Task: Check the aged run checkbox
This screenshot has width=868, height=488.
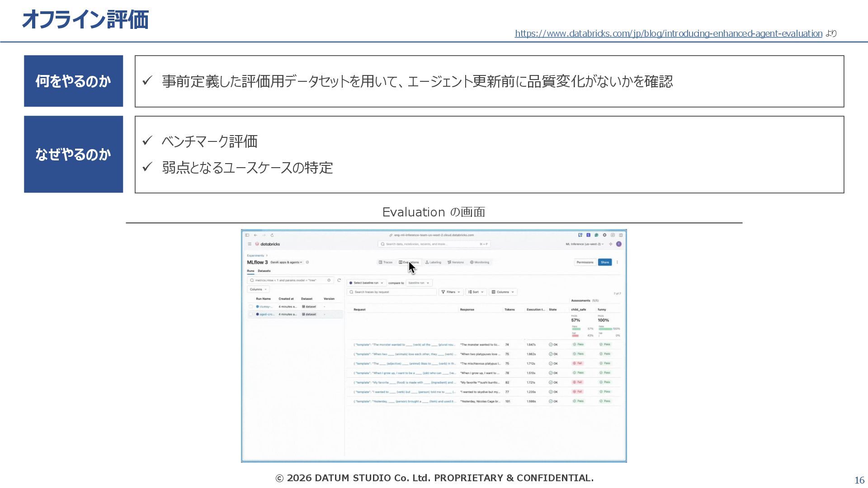Action: point(251,314)
